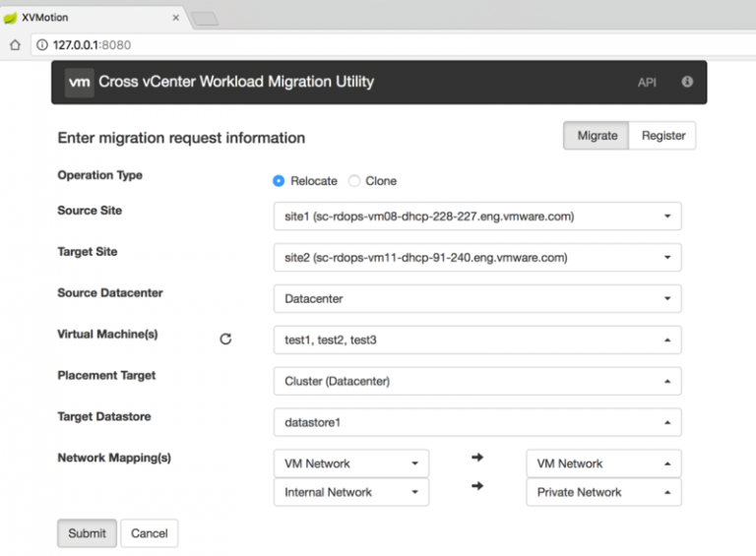The height and width of the screenshot is (556, 756).
Task: Click the site info icon in address bar
Action: 41,45
